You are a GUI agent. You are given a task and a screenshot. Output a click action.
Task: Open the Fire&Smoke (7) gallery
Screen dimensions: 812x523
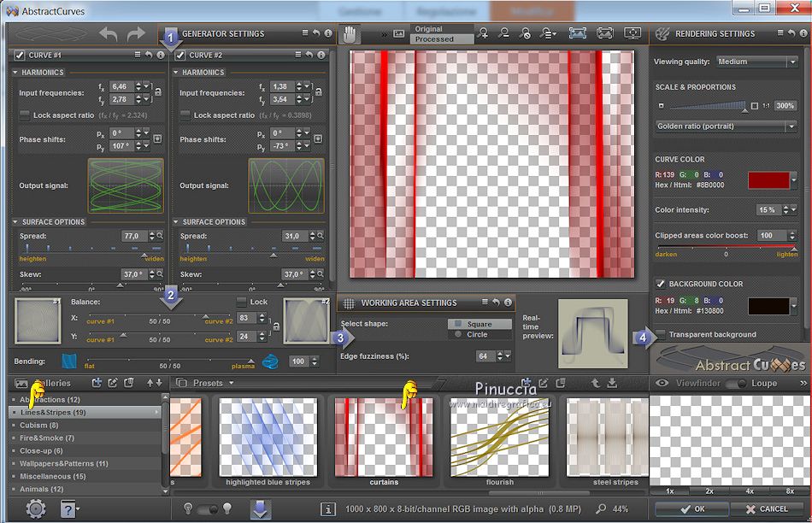[86, 438]
